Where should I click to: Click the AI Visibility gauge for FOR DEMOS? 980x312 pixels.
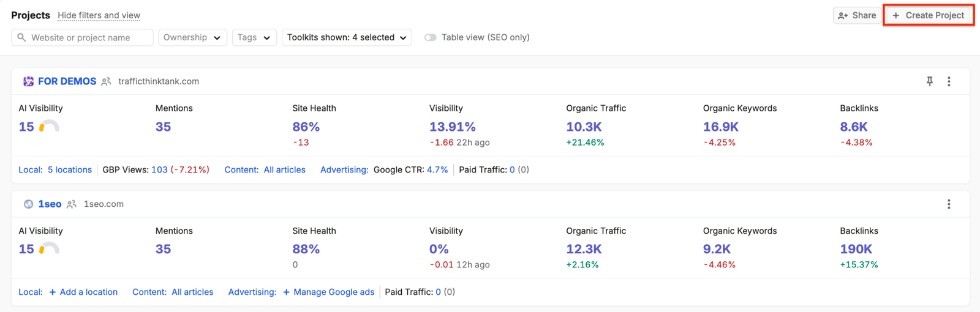coord(49,127)
